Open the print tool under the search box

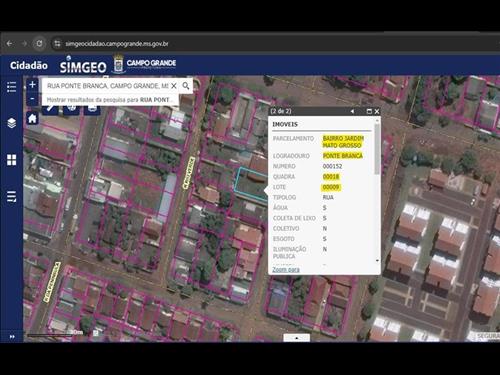coord(92,108)
